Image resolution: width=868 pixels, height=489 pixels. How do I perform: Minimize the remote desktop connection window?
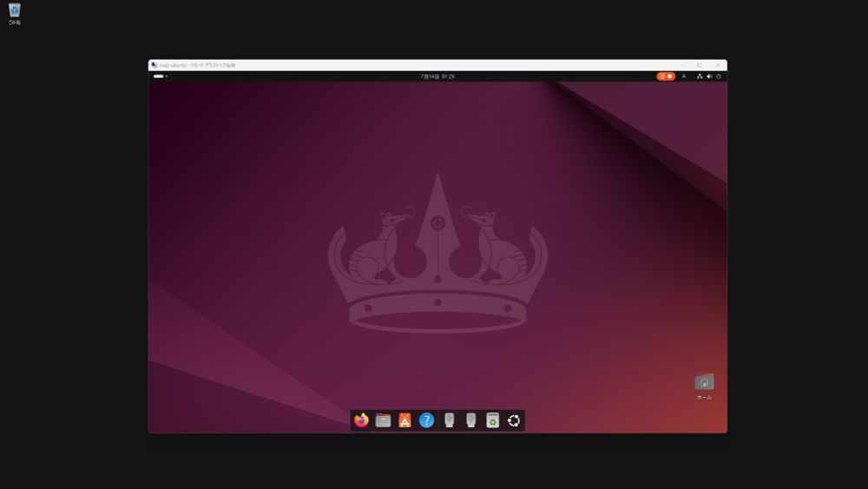click(x=681, y=65)
